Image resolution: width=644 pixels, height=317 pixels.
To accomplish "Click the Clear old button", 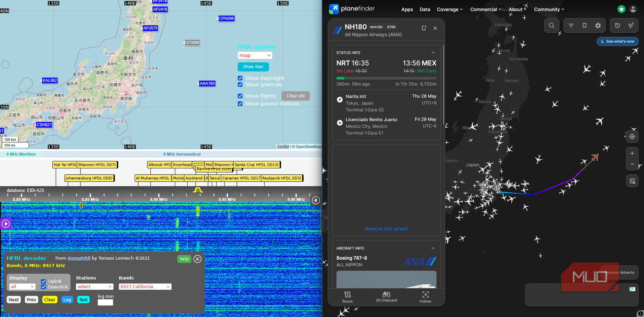I will click(295, 96).
